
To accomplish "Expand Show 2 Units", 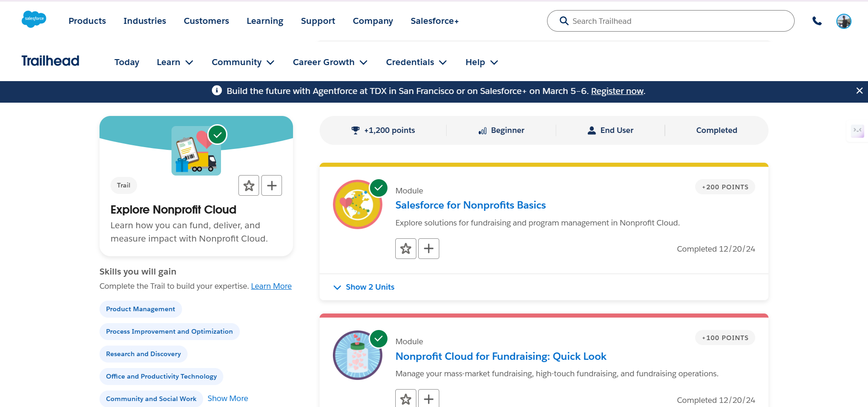I will click(x=364, y=287).
